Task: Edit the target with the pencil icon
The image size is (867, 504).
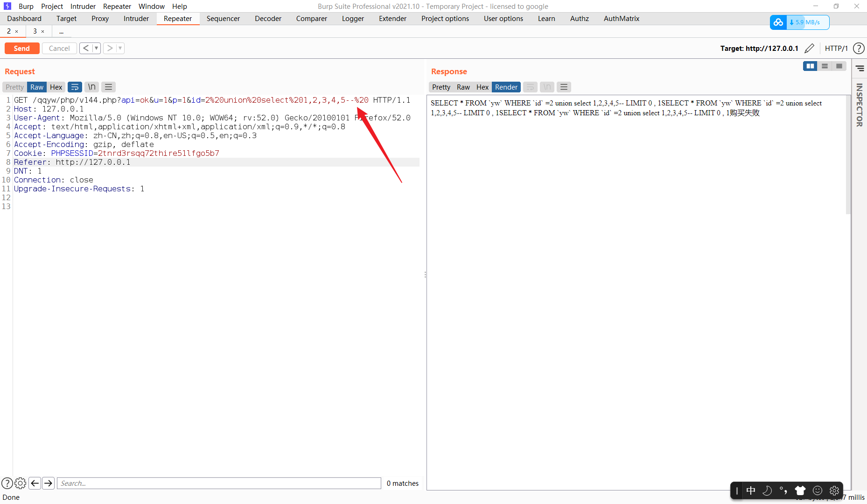Action: pos(810,48)
